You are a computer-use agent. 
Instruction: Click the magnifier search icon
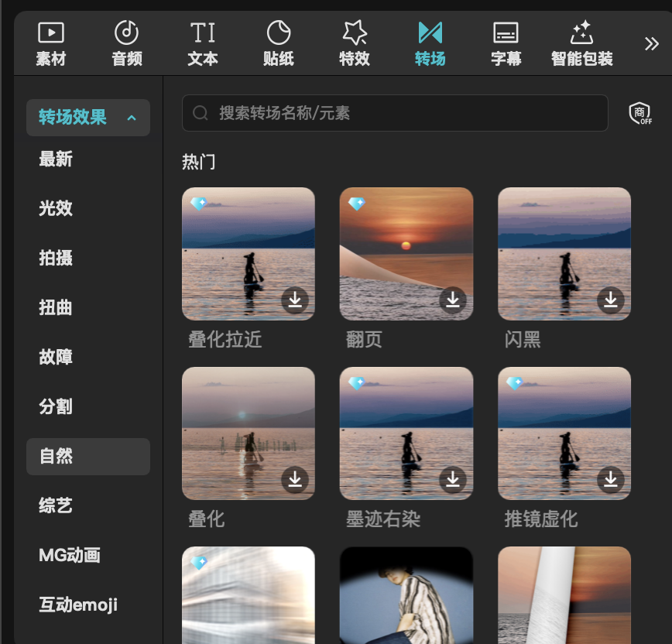click(201, 113)
